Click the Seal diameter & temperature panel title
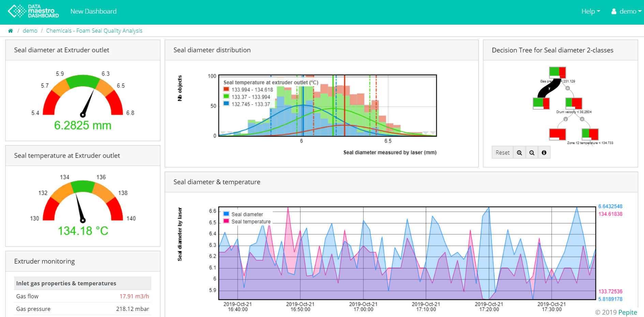 coord(217,182)
